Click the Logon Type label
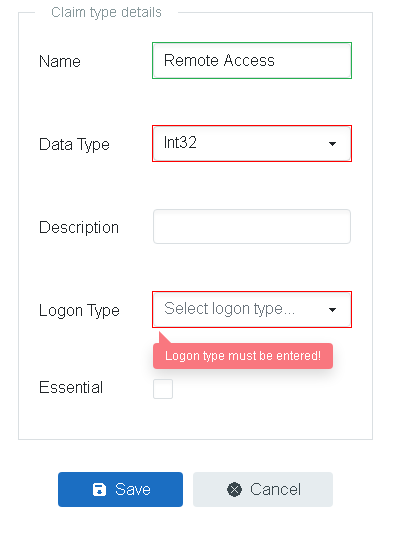The height and width of the screenshot is (545, 394). pyautogui.click(x=79, y=310)
